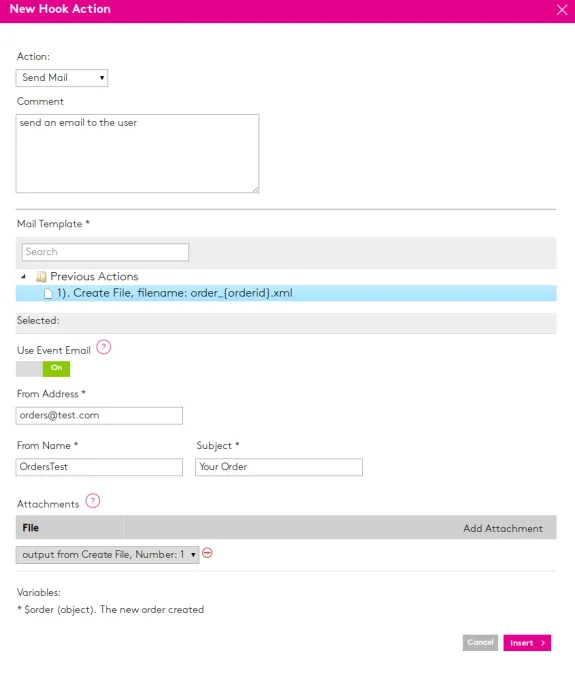Image resolution: width=575 pixels, height=683 pixels.
Task: Open the Action dropdown set to Send Mail
Action: (62, 78)
